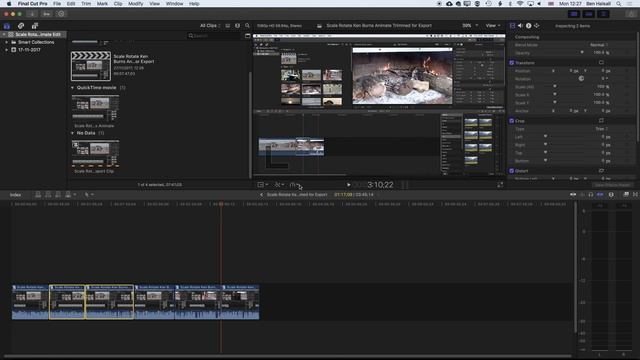The width and height of the screenshot is (640, 360).
Task: Toggle the Inspector panel visibility button
Action: pyautogui.click(x=603, y=14)
